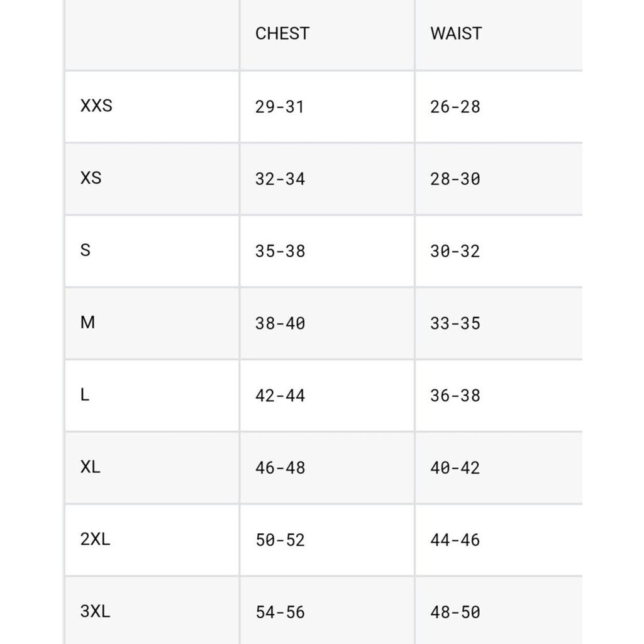Click waist value 26-28
This screenshot has height=644, width=644.
click(455, 107)
